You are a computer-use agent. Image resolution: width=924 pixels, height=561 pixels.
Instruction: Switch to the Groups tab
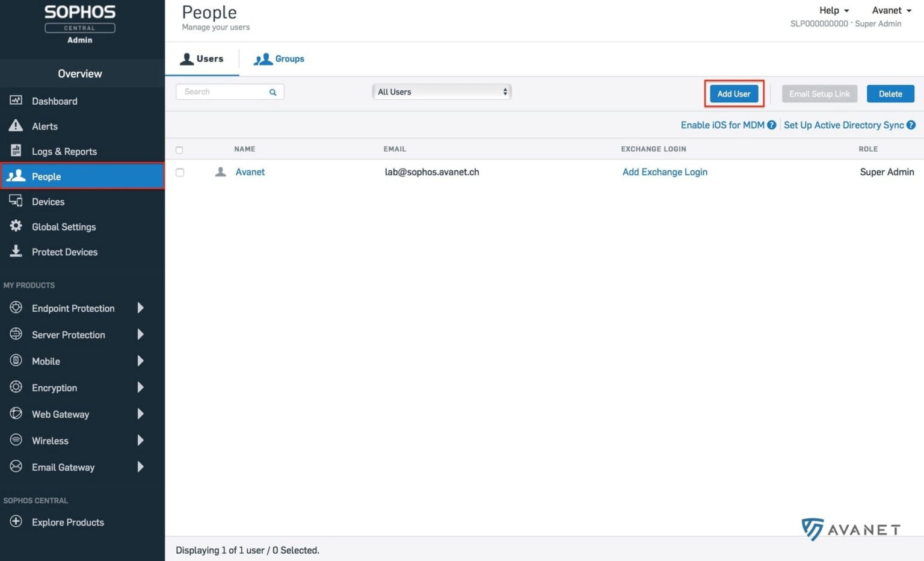279,59
